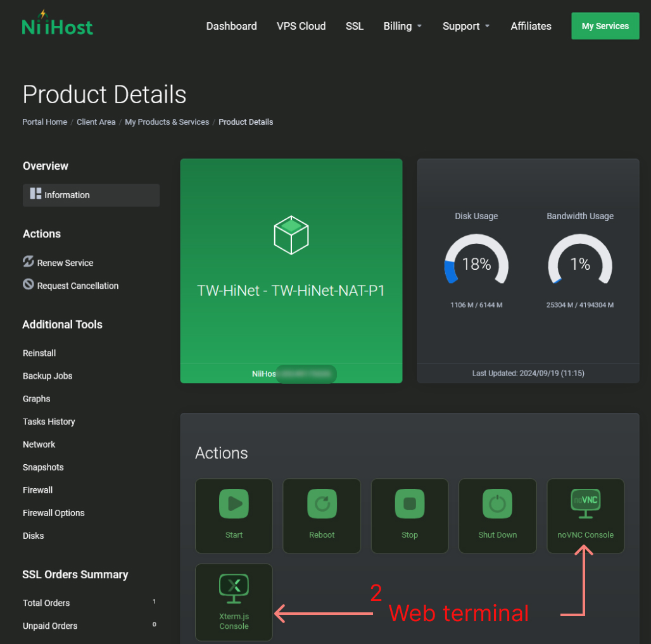Screen dimensions: 651x644
Task: Click the 1106 M / 6144 M value
Action: click(x=476, y=305)
